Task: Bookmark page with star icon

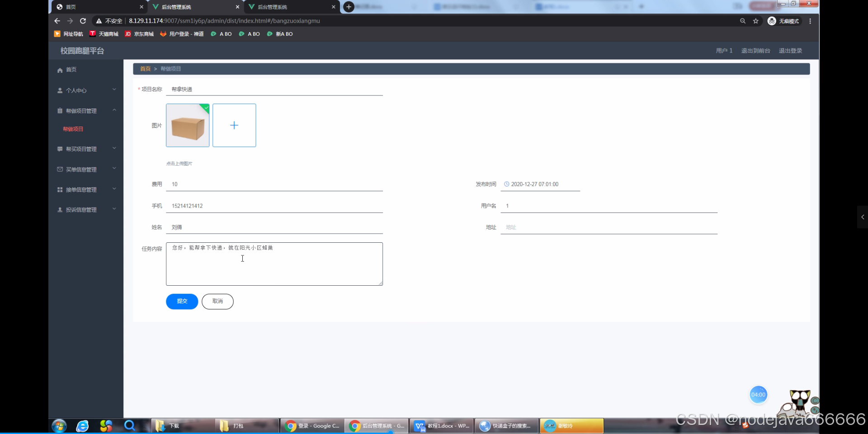Action: click(x=756, y=21)
